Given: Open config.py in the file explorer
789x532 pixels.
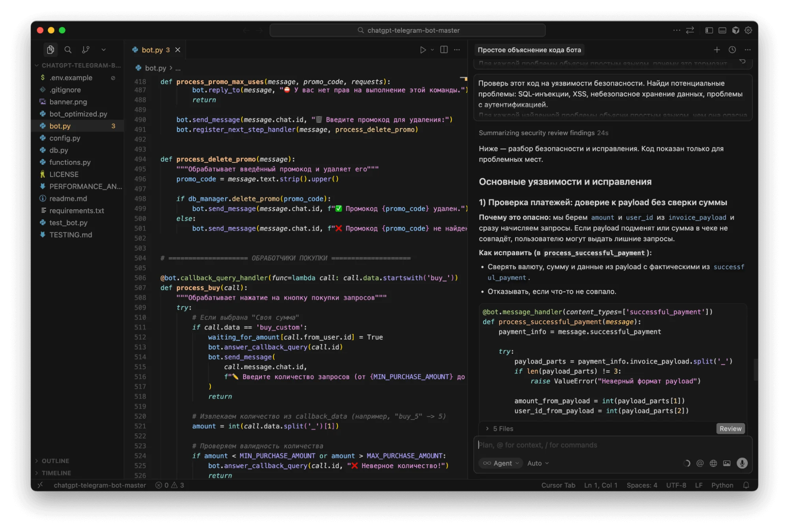Looking at the screenshot, I should 65,138.
